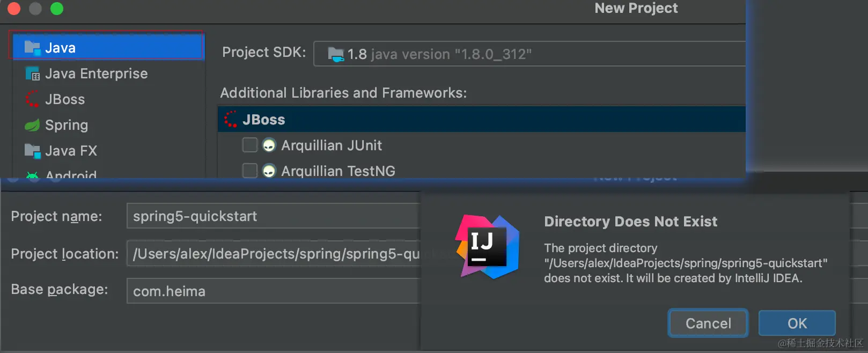Click the Arquillian TestNG label
The width and height of the screenshot is (868, 353).
click(x=338, y=171)
